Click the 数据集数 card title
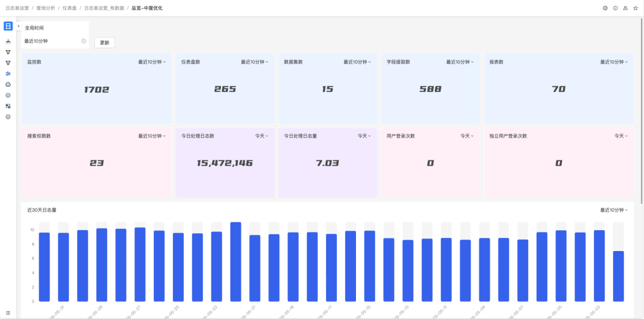Screen dimensions: 644x319 point(293,62)
